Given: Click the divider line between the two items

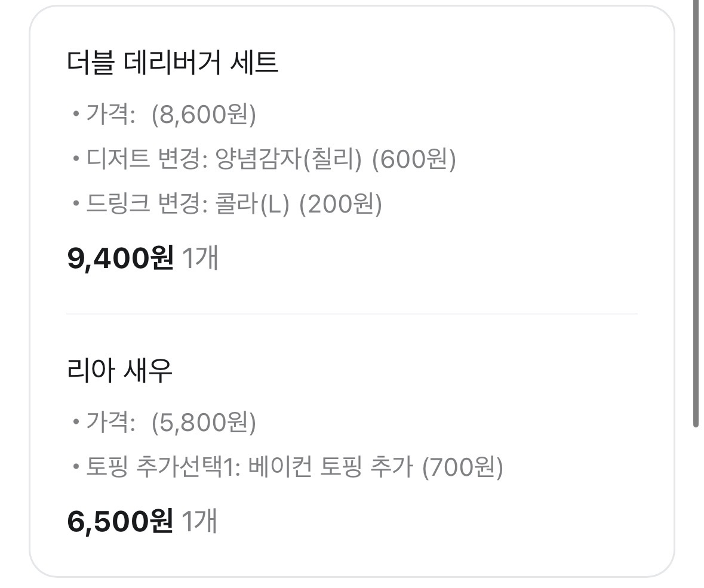Looking at the screenshot, I should pyautogui.click(x=352, y=313).
